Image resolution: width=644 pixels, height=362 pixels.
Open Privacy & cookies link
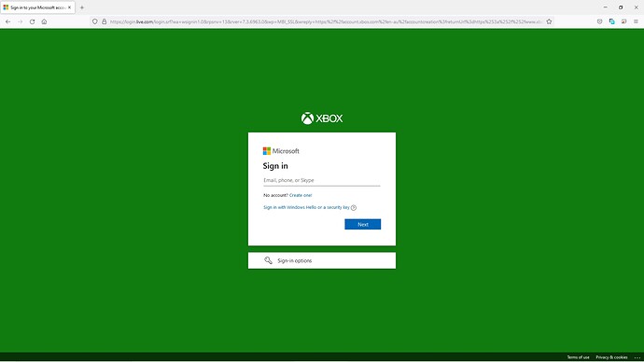pos(611,357)
